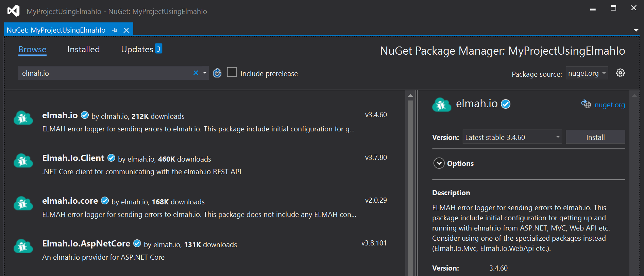The width and height of the screenshot is (644, 276).
Task: Switch to the Installed tab
Action: pyautogui.click(x=83, y=50)
